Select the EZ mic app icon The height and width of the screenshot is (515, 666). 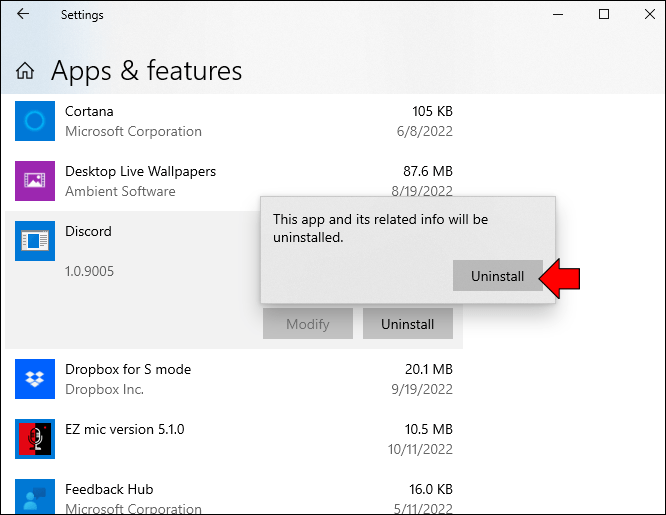[x=35, y=439]
